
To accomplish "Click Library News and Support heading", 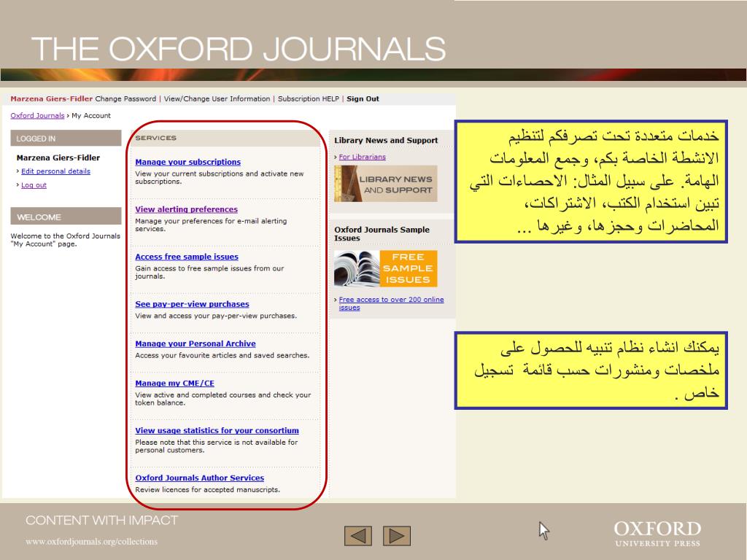I will [x=386, y=140].
